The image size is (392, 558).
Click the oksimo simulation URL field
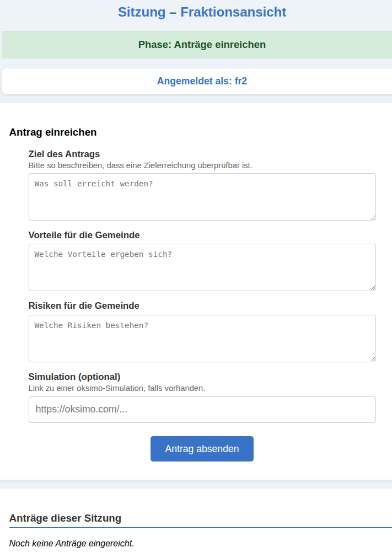[202, 410]
